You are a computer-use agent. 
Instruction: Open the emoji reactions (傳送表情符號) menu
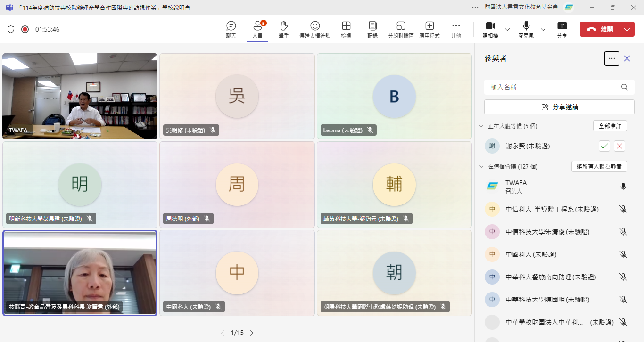pos(315,29)
